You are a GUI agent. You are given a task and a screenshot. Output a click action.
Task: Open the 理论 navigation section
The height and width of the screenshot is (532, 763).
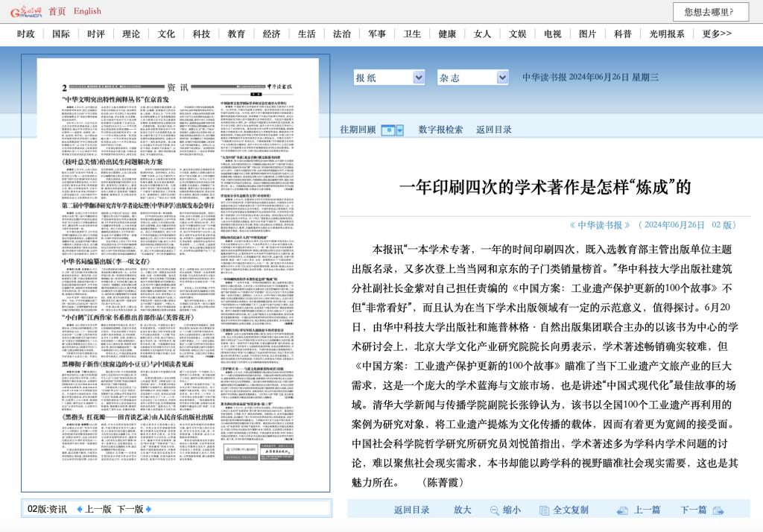(x=131, y=34)
